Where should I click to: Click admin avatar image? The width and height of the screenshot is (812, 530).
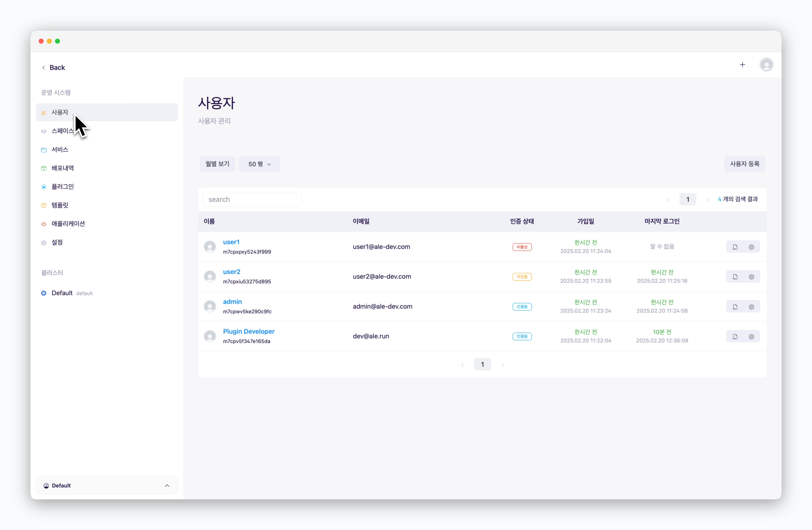click(210, 306)
